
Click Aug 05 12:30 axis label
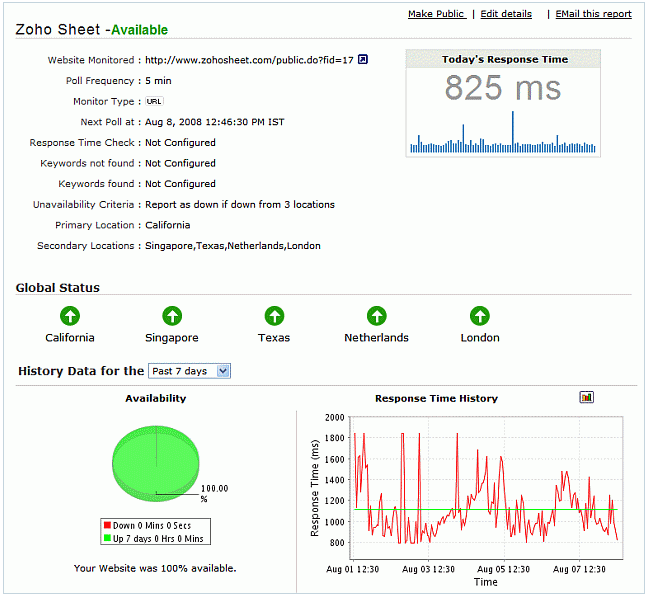(x=503, y=569)
